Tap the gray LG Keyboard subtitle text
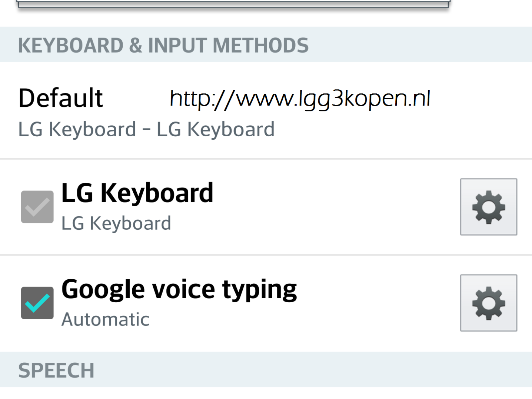 tap(116, 223)
